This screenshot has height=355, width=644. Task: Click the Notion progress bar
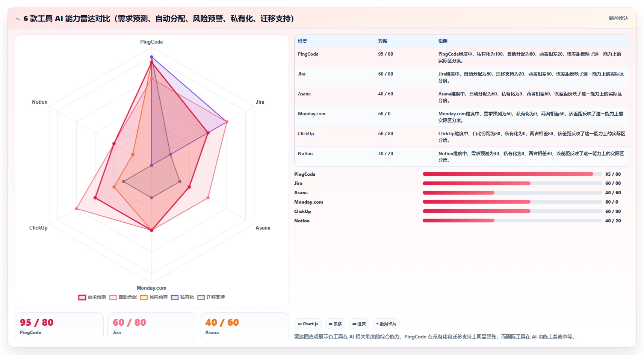(512, 221)
